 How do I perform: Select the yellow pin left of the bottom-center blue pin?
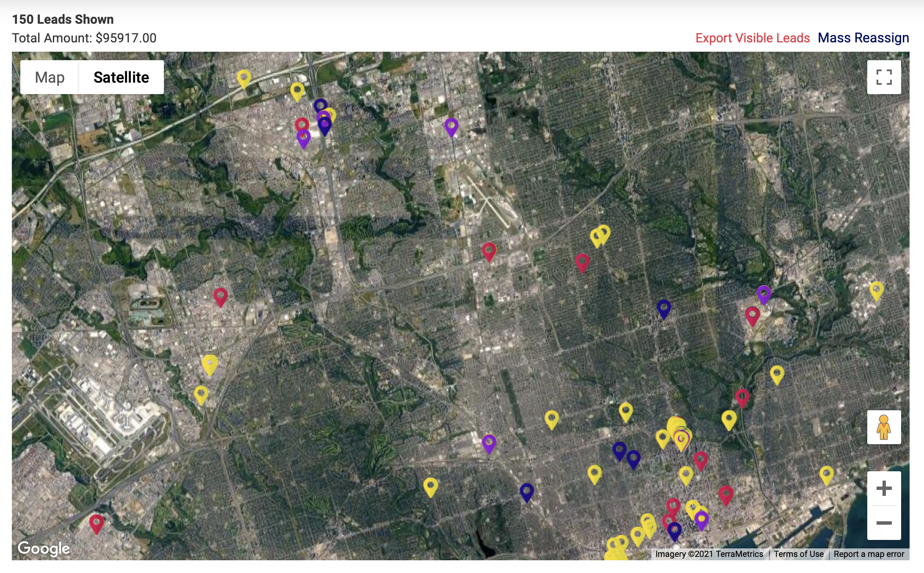431,487
